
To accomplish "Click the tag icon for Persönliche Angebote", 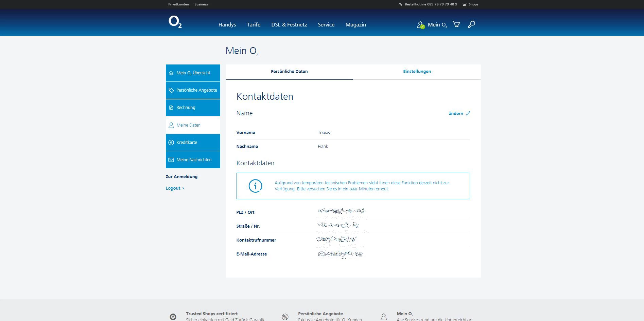I will (171, 90).
